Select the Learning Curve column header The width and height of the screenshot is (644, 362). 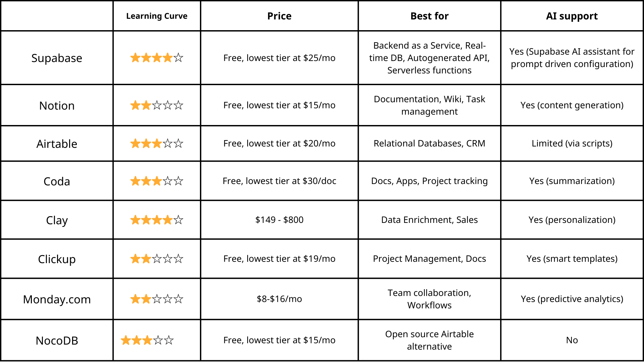tap(157, 16)
